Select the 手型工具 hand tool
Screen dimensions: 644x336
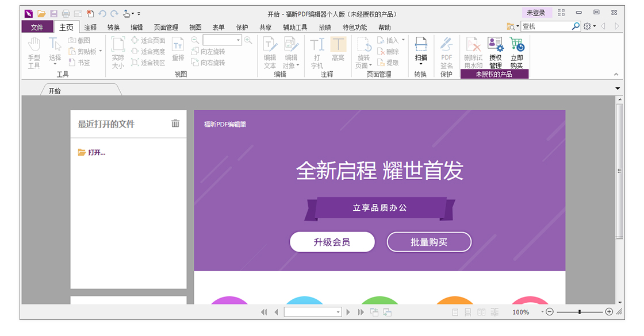(34, 53)
